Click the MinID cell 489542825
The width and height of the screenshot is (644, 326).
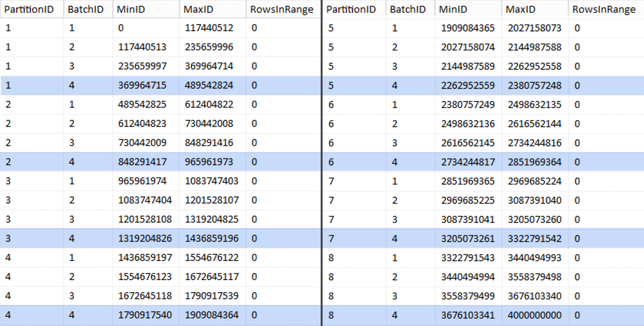[x=146, y=105]
